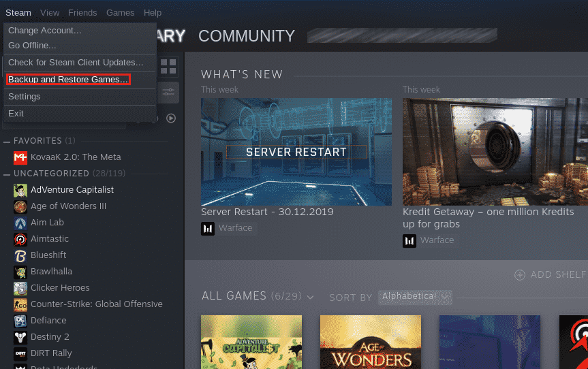
Task: Click the Brawlhalla game icon
Action: tap(20, 272)
